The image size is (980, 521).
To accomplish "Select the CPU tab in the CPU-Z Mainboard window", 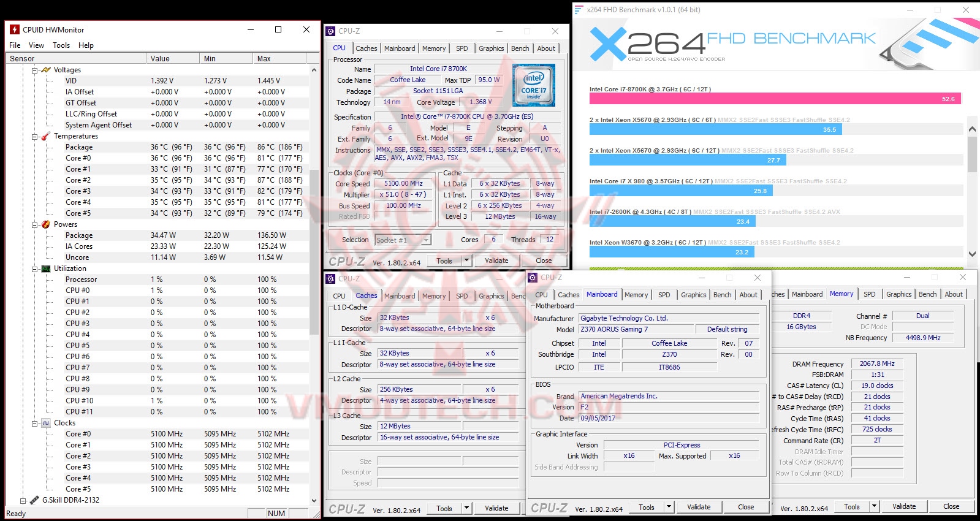I will (542, 295).
